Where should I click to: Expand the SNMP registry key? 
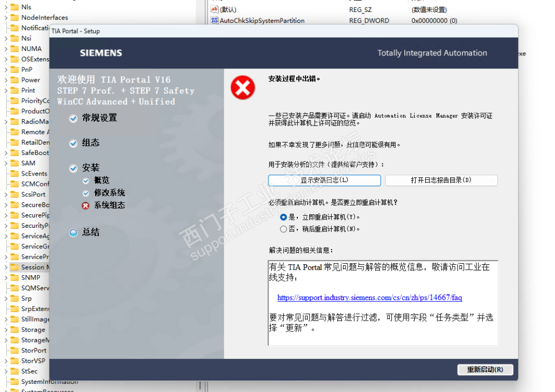[6, 278]
